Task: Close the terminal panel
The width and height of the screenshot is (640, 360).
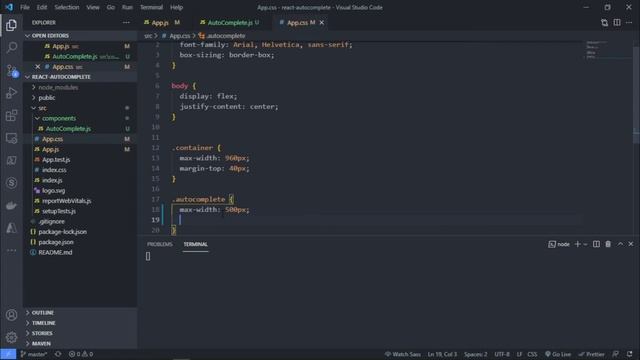Action: tap(631, 244)
